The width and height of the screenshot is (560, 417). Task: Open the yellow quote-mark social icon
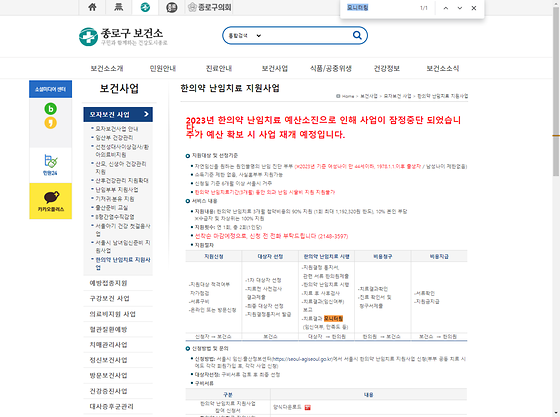point(50,123)
